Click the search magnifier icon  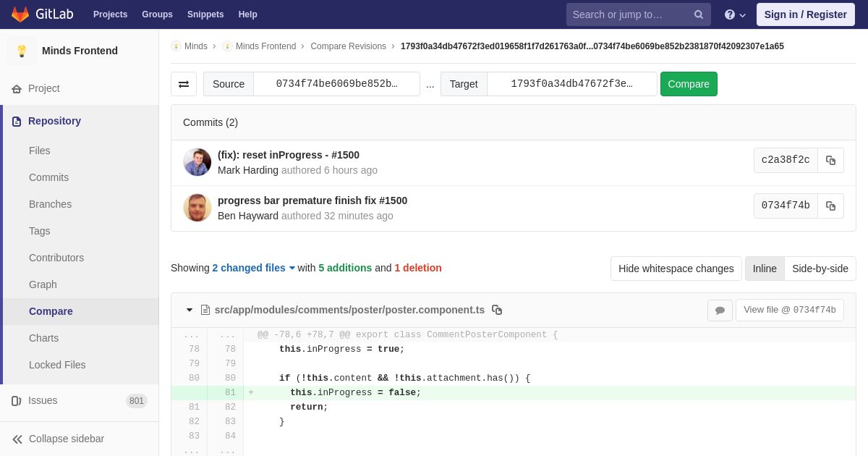[x=699, y=14]
